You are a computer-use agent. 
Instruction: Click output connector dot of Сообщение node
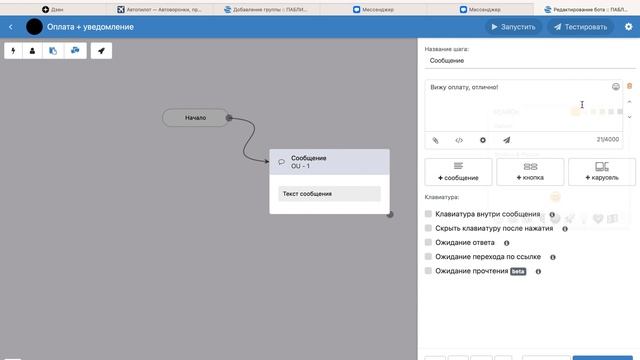pyautogui.click(x=390, y=214)
